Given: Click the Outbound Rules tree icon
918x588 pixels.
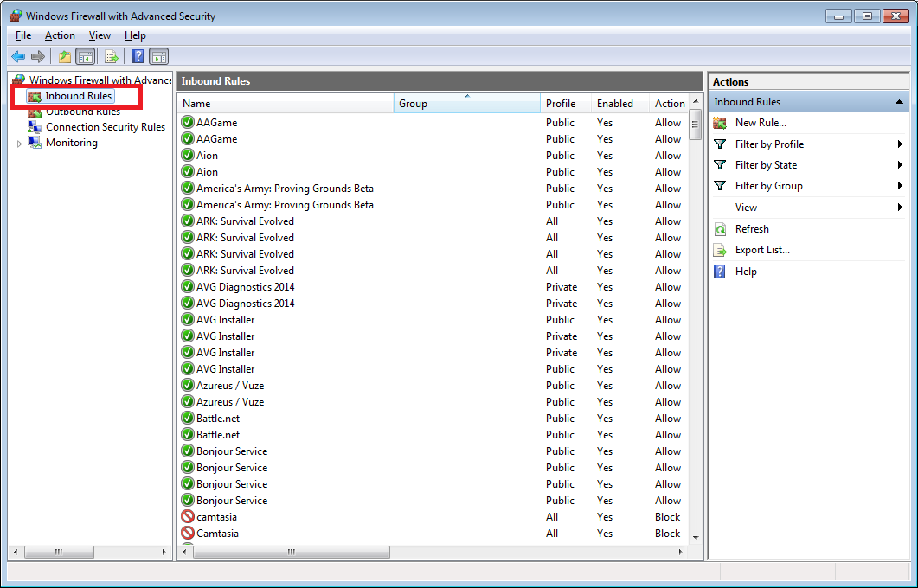Looking at the screenshot, I should pos(35,112).
